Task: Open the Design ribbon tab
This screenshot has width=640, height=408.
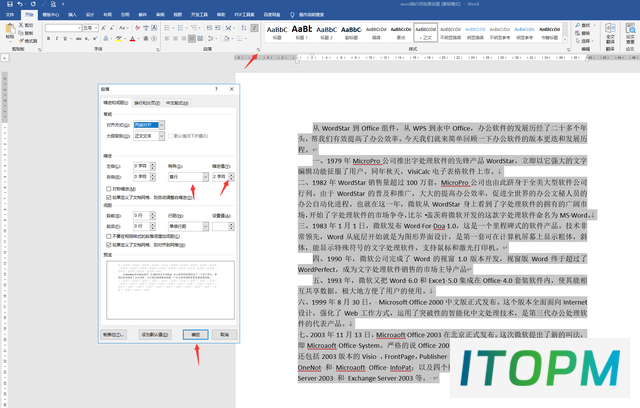Action: click(x=90, y=15)
